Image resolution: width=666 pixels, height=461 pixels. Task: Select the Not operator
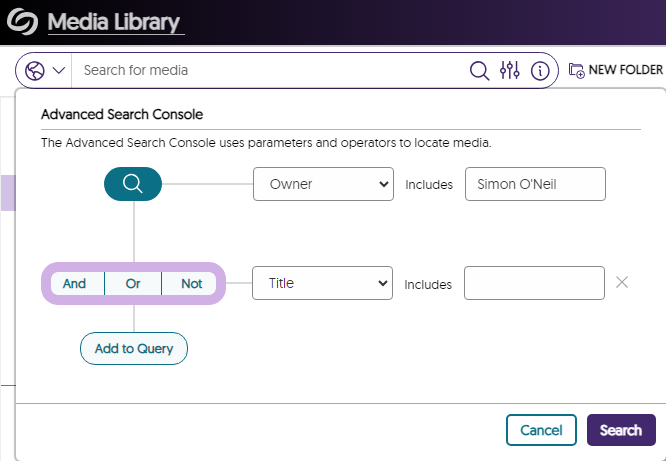(192, 284)
